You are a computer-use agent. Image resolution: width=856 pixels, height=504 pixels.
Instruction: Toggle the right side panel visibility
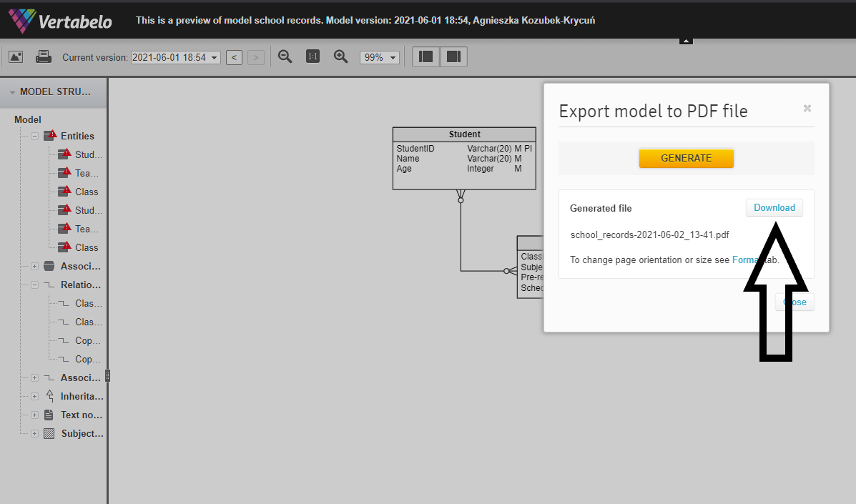coord(453,56)
